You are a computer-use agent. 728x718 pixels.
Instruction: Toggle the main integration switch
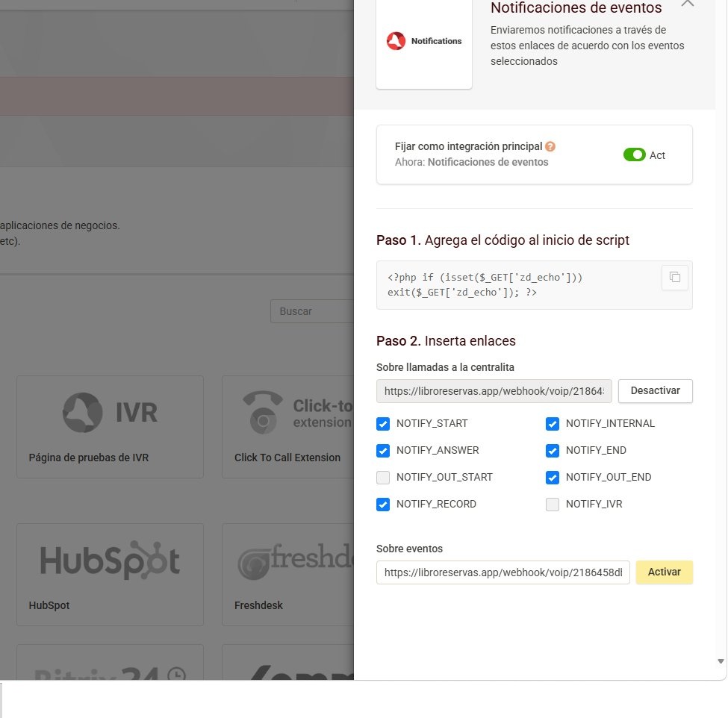coord(634,154)
